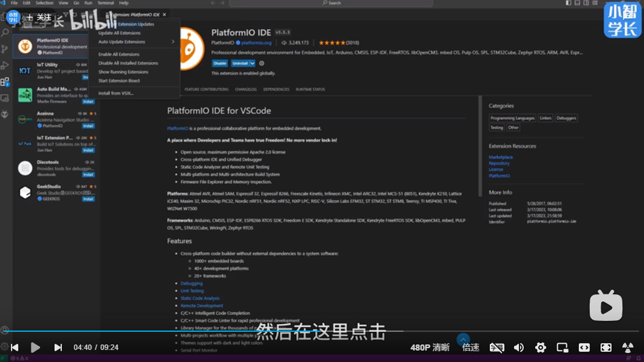Click the VS Code Search box in title bar
The image size is (644, 362).
coord(331,3)
